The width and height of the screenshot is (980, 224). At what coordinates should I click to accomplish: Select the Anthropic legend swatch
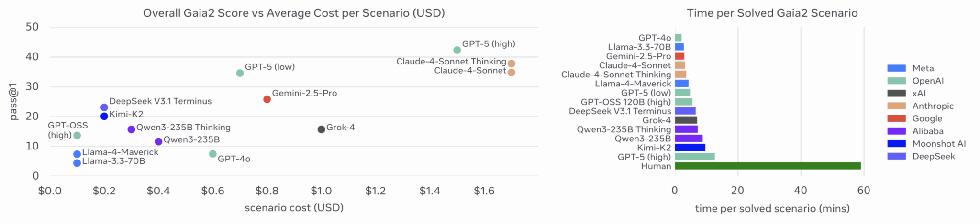(x=896, y=106)
